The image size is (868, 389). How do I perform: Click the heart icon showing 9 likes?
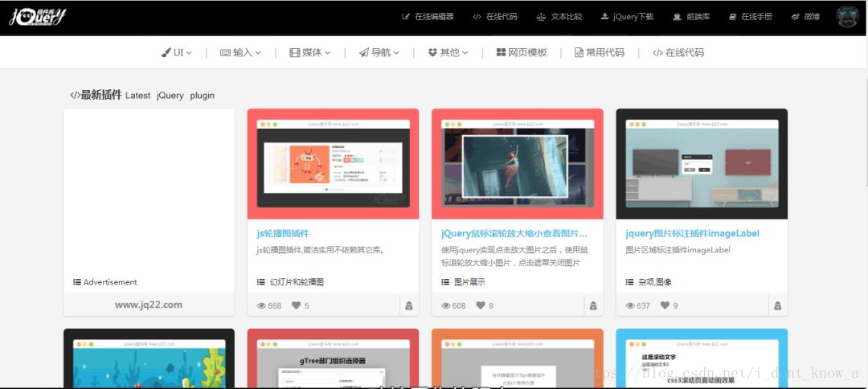pyautogui.click(x=665, y=305)
